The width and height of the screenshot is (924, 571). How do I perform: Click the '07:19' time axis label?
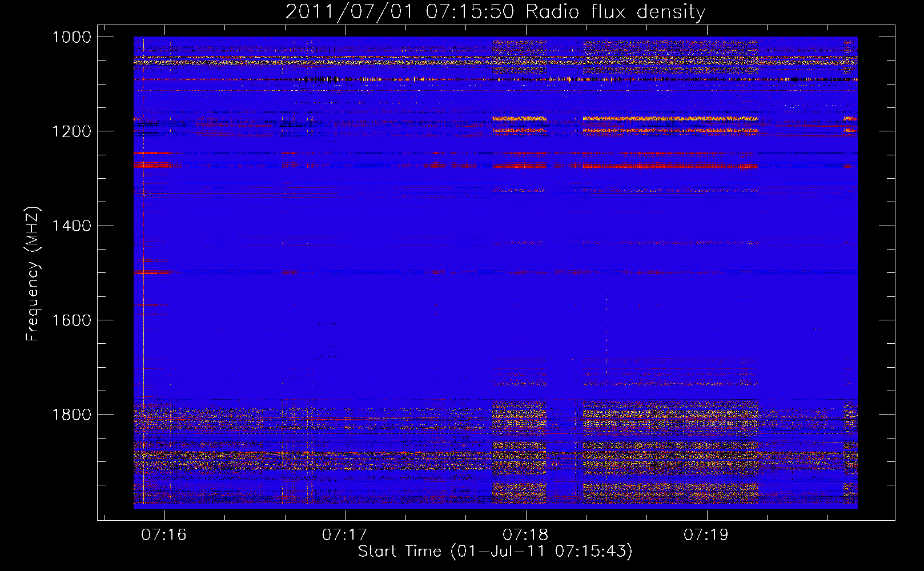click(x=706, y=534)
